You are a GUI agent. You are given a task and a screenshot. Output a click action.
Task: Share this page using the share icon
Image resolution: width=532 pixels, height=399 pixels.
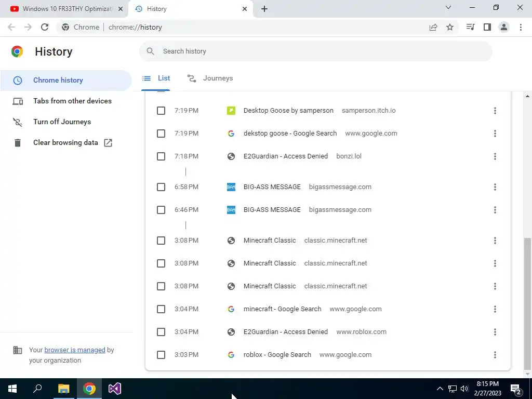coord(433,27)
